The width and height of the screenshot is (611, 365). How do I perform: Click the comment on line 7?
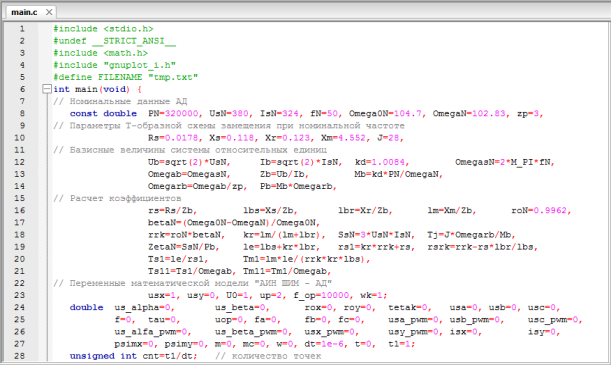tap(120, 101)
